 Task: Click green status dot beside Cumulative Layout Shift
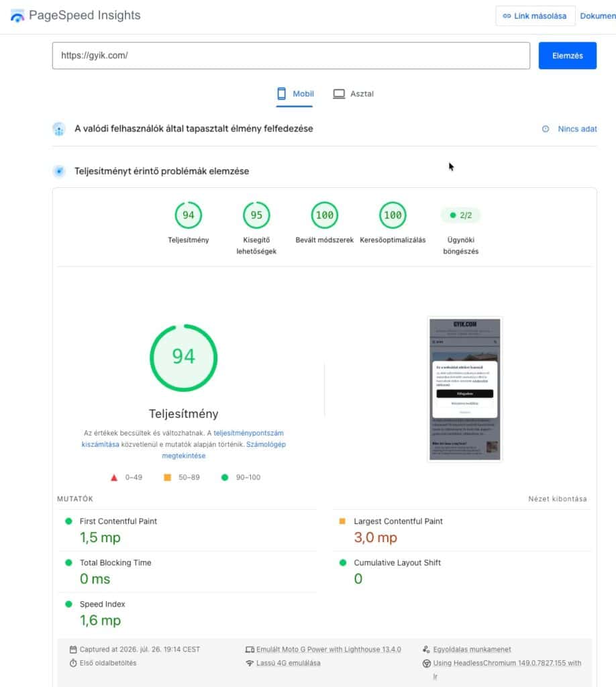click(x=343, y=563)
